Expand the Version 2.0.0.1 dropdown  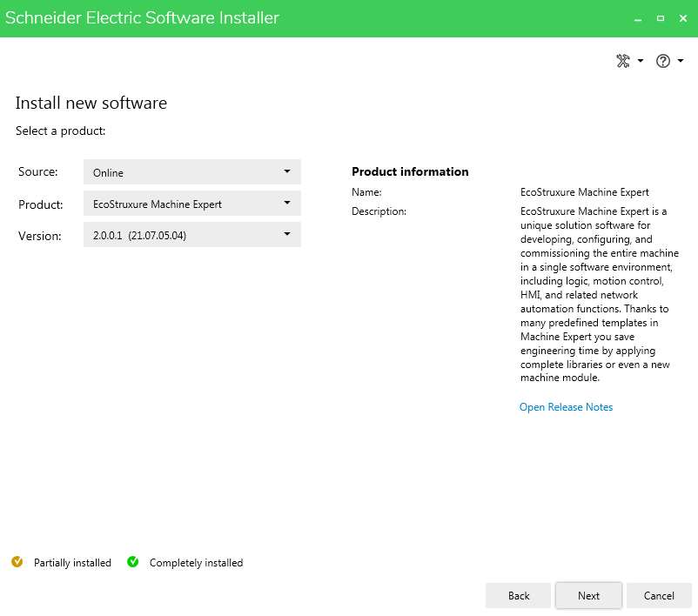click(191, 236)
